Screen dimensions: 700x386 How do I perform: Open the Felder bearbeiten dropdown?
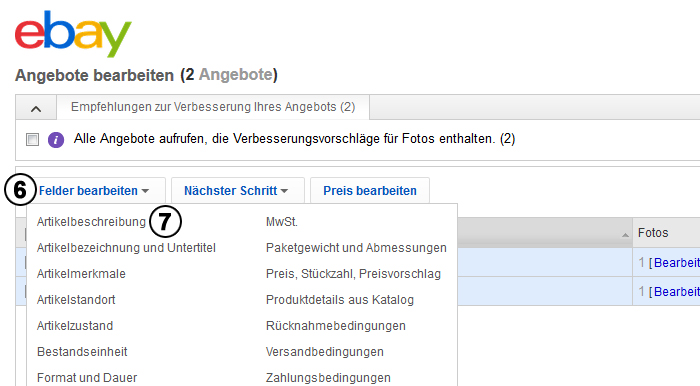[x=94, y=191]
